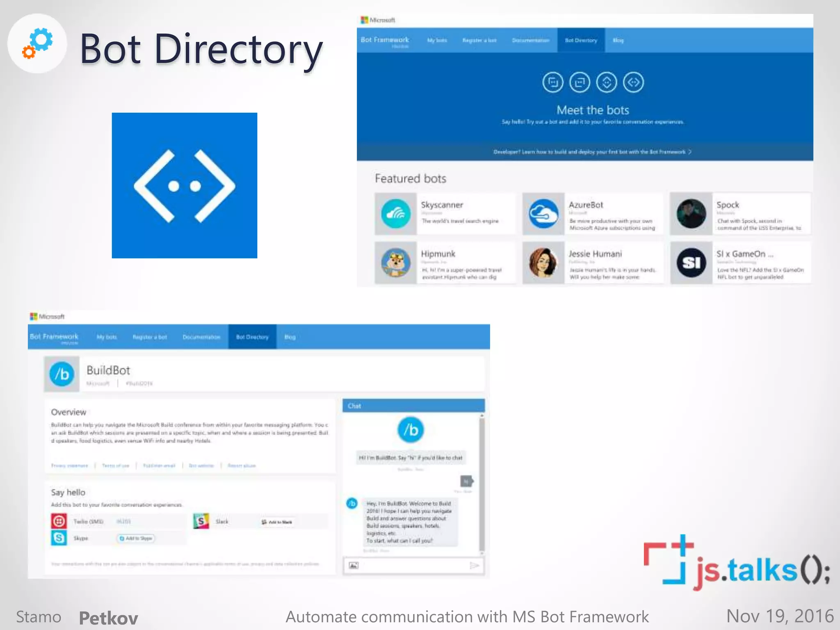Click the developer learn-how-to-build link
840x630 pixels.
click(x=592, y=152)
